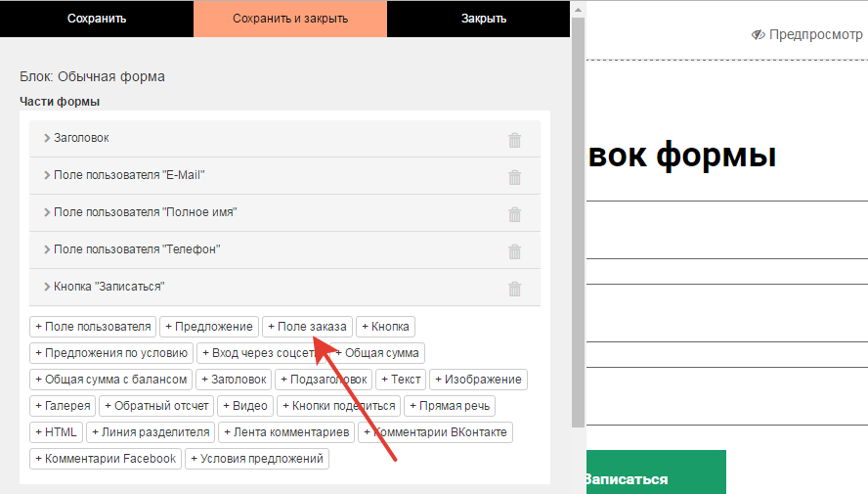This screenshot has width=868, height=494.
Task: Click the crossed-eye icon beside Предпросмотр
Action: [x=758, y=35]
